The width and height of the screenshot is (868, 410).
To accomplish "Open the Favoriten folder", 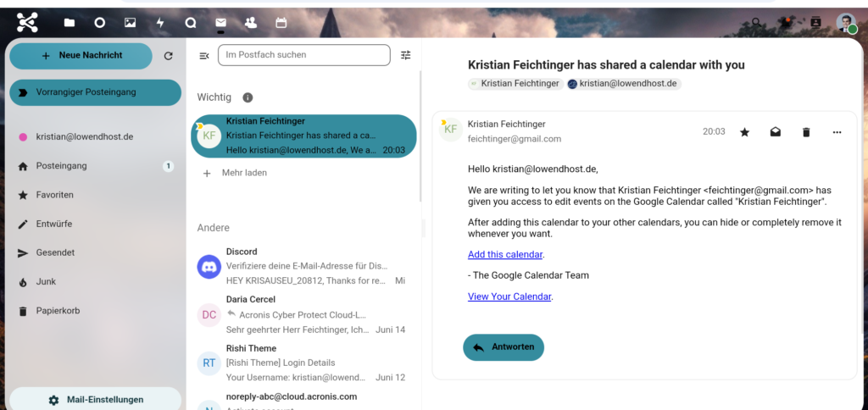I will pyautogui.click(x=95, y=195).
